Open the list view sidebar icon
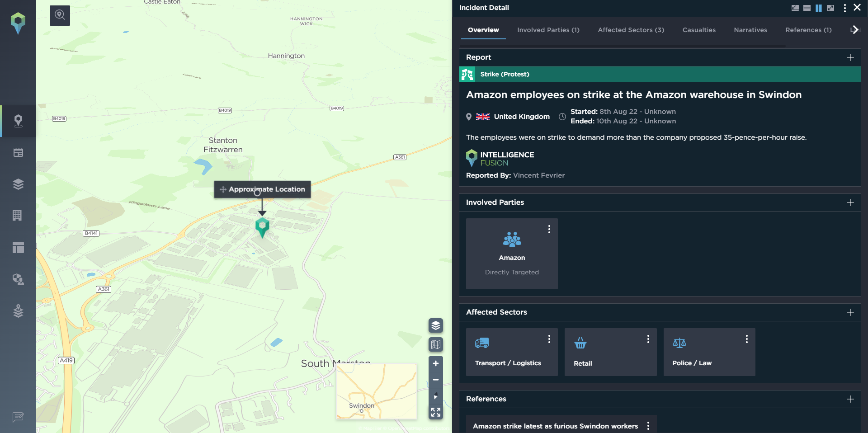This screenshot has width=868, height=433. click(x=18, y=153)
